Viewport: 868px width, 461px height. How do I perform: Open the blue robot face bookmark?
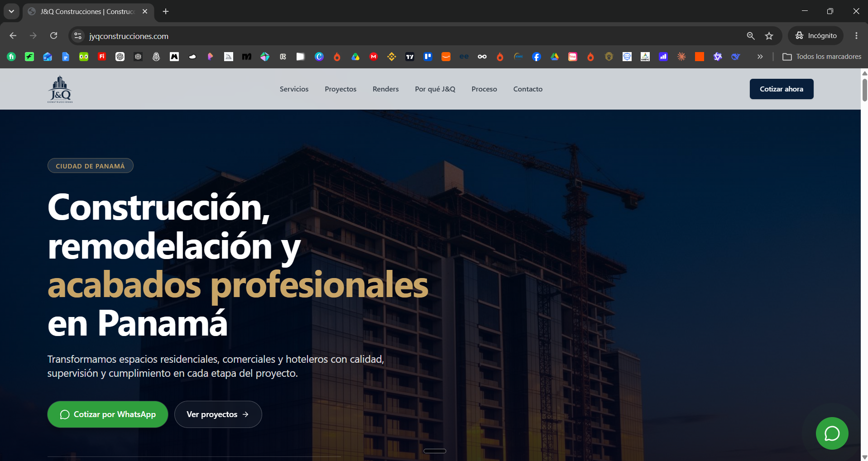click(x=627, y=57)
